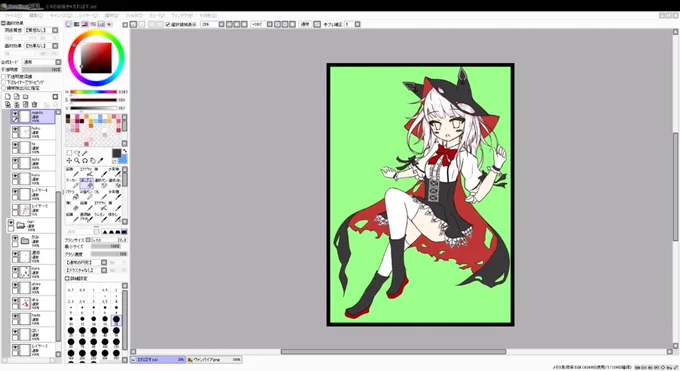Select the move layer tool

pyautogui.click(x=69, y=161)
